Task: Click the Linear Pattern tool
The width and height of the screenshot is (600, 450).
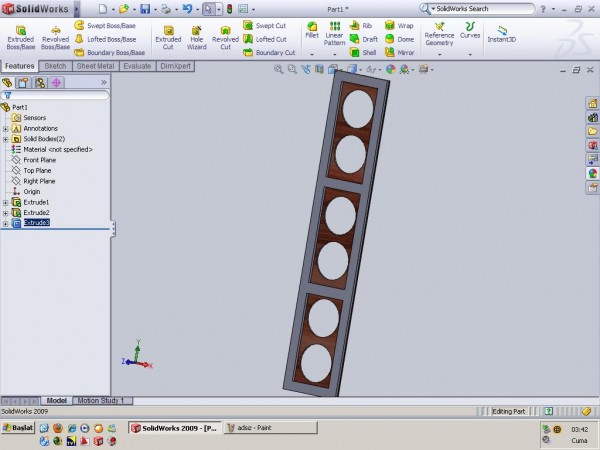Action: [x=335, y=38]
